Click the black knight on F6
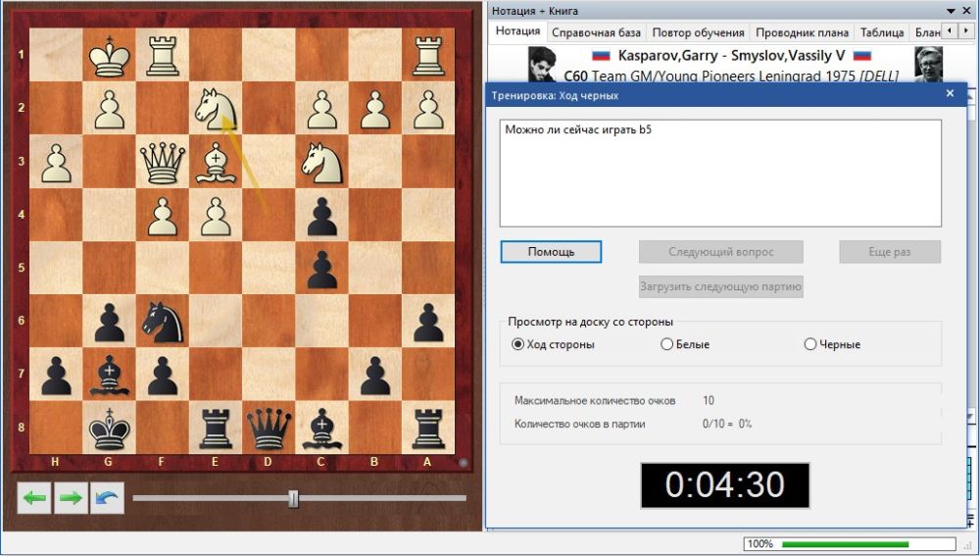This screenshot has height=556, width=980. 163,321
